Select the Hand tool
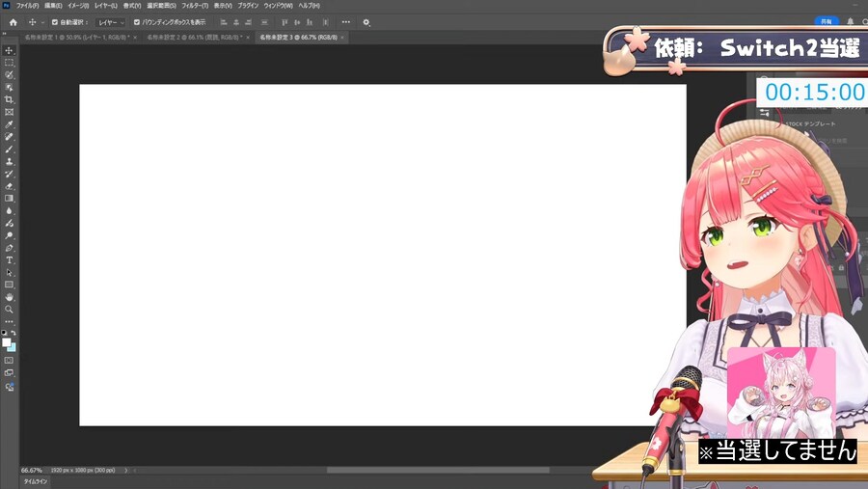 pos(9,297)
